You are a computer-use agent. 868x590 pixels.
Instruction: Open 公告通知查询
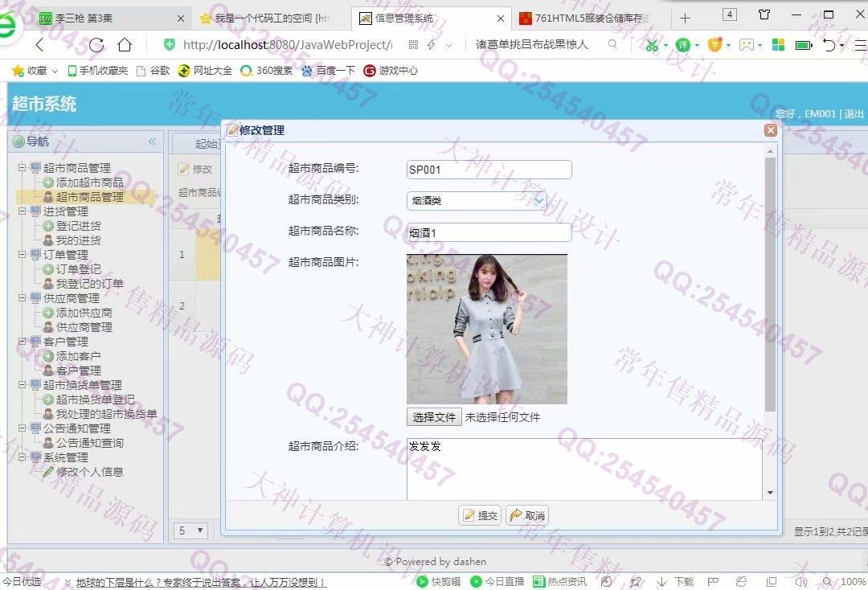90,443
